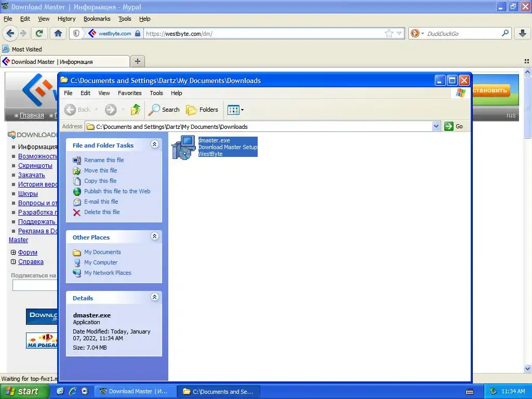The height and width of the screenshot is (399, 532).
Task: Click the browser Forward arrow button
Action: 23,33
